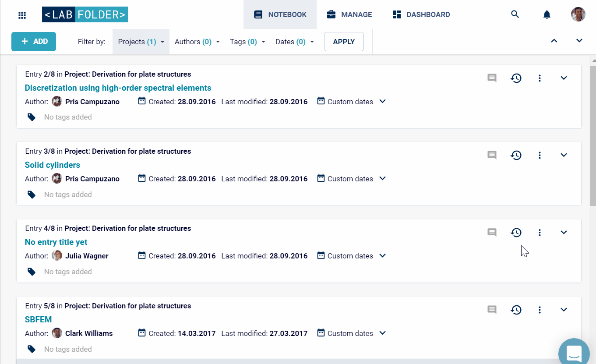Click tag icon on Entry 4/8
Image resolution: width=596 pixels, height=364 pixels.
coord(32,272)
